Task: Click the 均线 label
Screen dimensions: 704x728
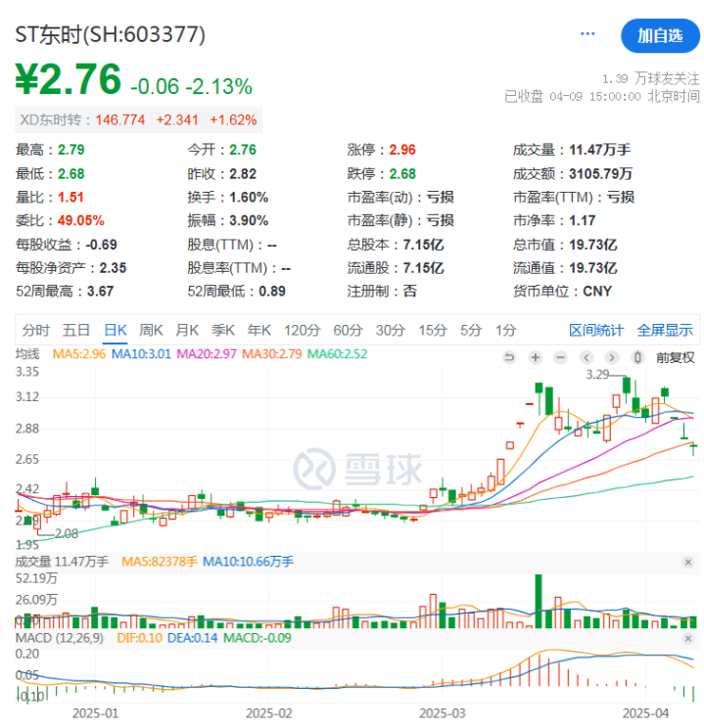Action: pos(27,354)
